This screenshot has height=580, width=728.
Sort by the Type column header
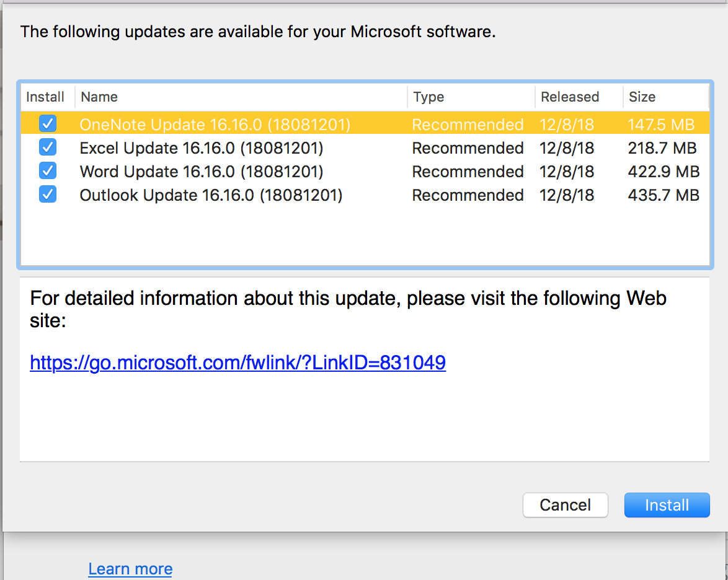(x=471, y=97)
